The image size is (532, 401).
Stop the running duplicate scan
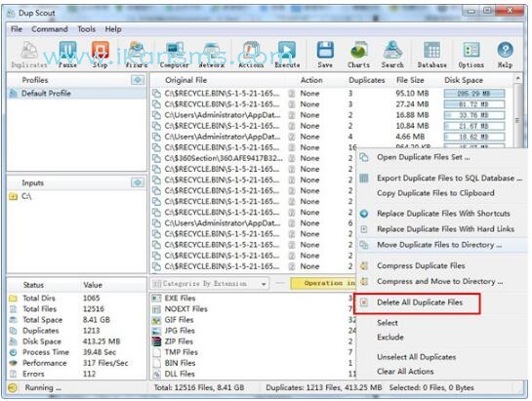pos(101,54)
